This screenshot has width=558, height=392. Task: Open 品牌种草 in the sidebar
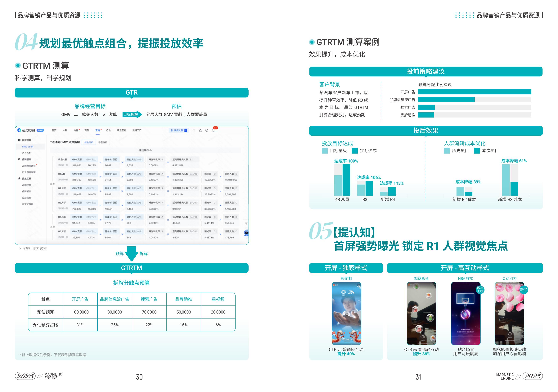click(x=26, y=185)
